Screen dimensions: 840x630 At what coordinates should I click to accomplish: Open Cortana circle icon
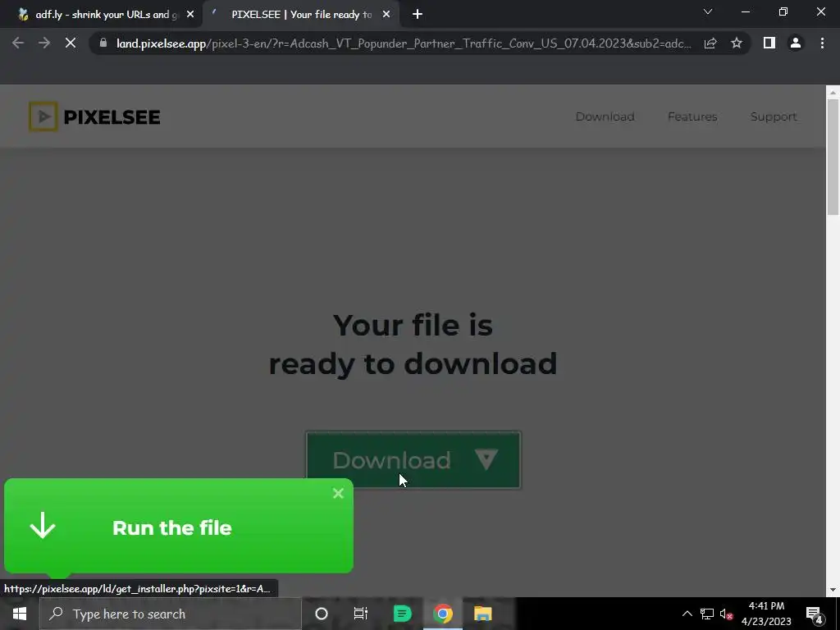[322, 614]
